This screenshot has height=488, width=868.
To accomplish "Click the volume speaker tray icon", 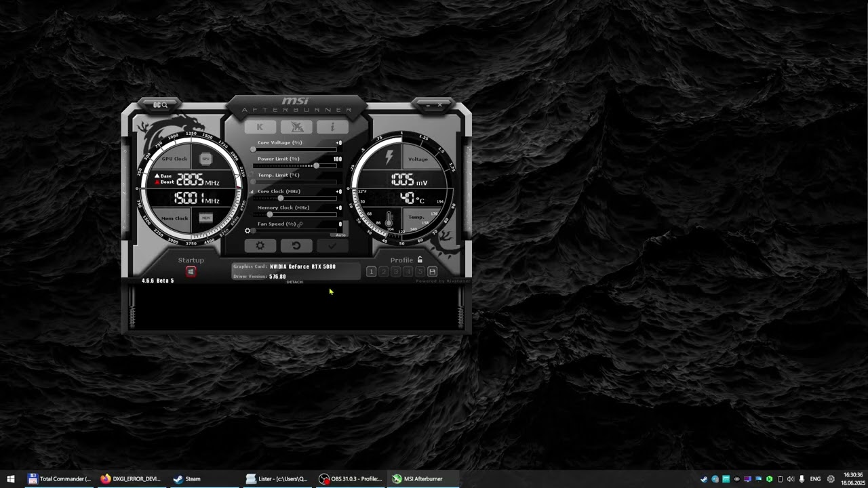I will pyautogui.click(x=791, y=479).
